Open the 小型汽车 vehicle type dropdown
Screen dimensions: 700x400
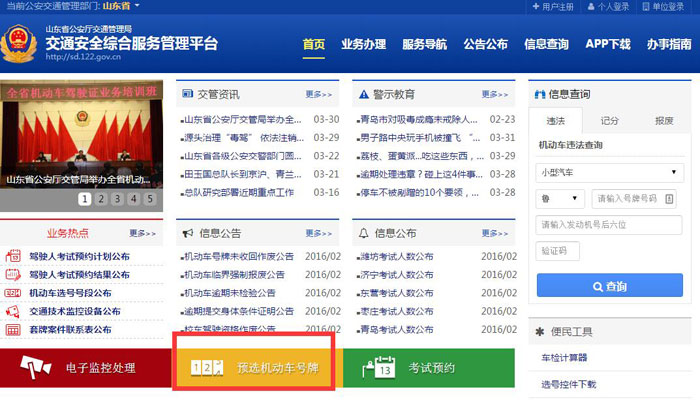point(609,172)
